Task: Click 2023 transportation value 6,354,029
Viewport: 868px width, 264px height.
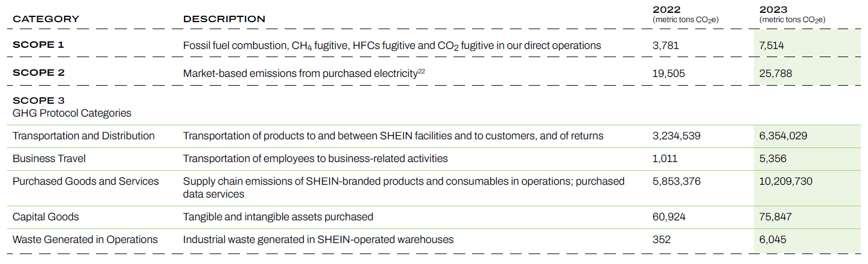Action: [x=783, y=136]
